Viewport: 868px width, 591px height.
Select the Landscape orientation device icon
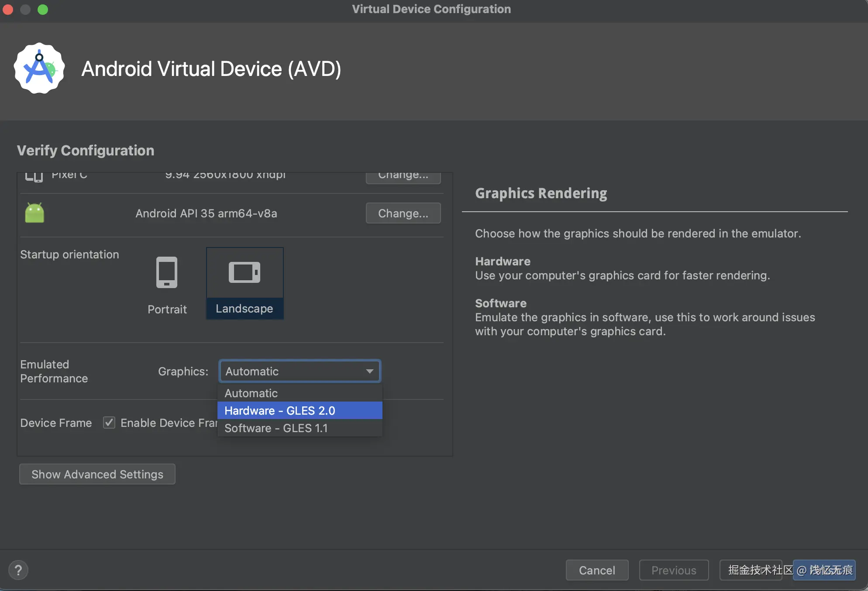click(245, 272)
